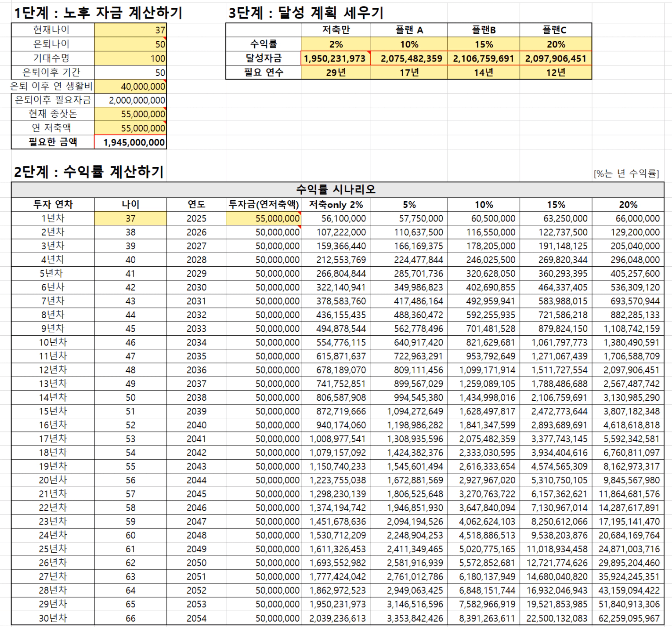
Task: Select the 25년차 value 11,018,934,458
Action: point(556,549)
